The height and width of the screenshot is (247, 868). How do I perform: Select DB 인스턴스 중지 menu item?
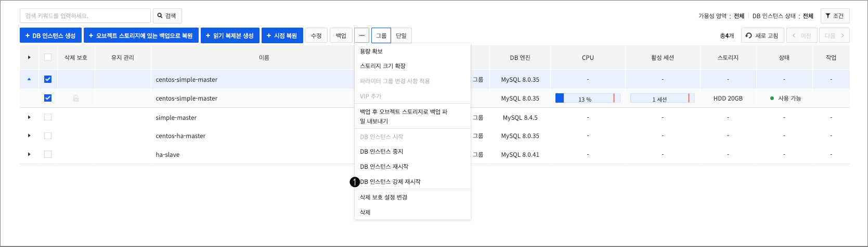click(x=412, y=152)
